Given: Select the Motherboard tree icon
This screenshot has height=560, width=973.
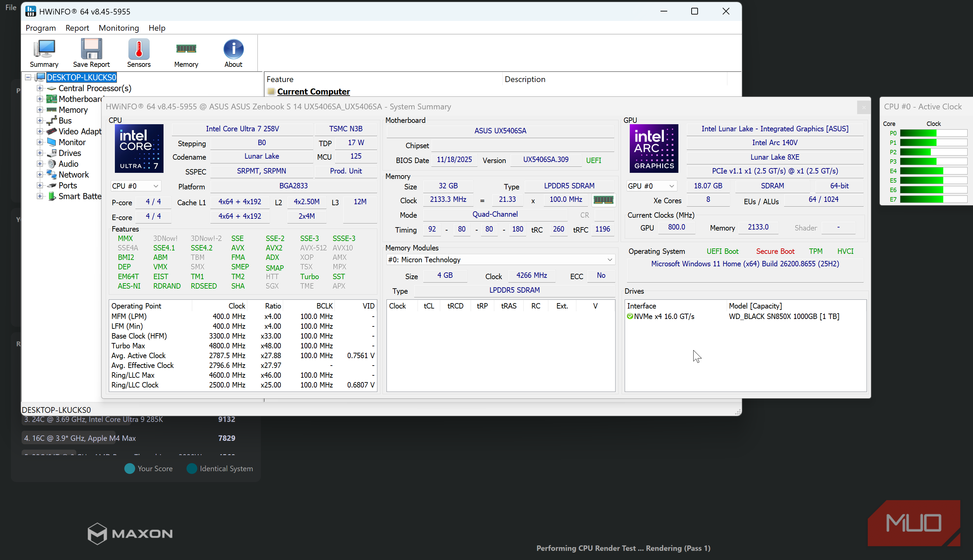Looking at the screenshot, I should (52, 99).
